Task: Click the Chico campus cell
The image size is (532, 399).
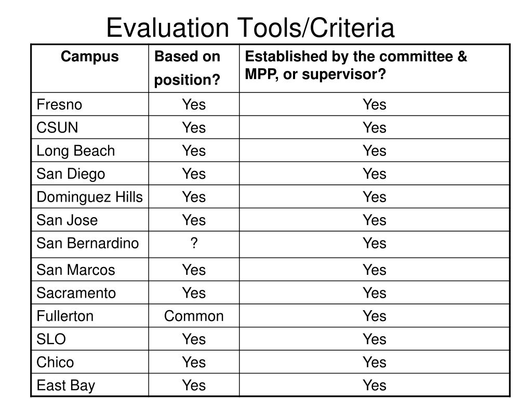Action: [55, 362]
